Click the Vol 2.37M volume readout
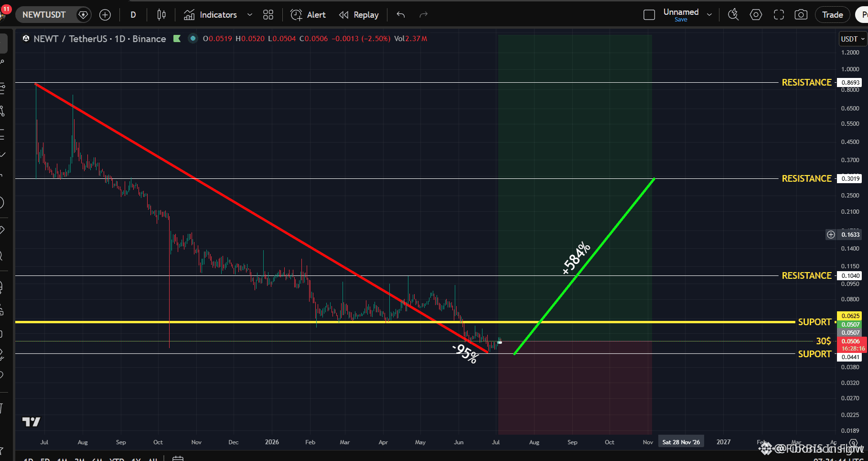 [410, 39]
